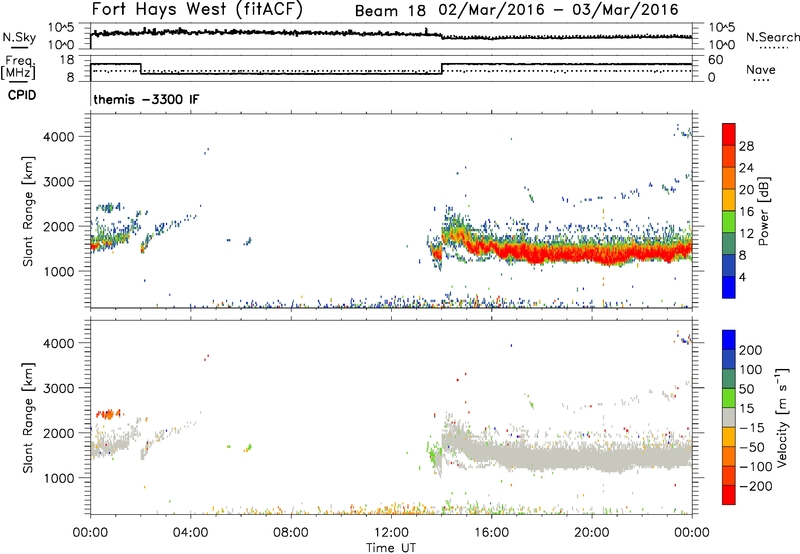Click the red bottom segment of the velocity colorbar
The height and width of the screenshot is (554, 800).
coord(729,495)
